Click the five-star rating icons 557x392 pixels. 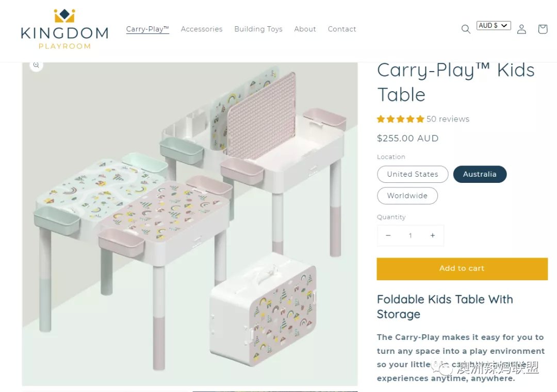point(401,119)
